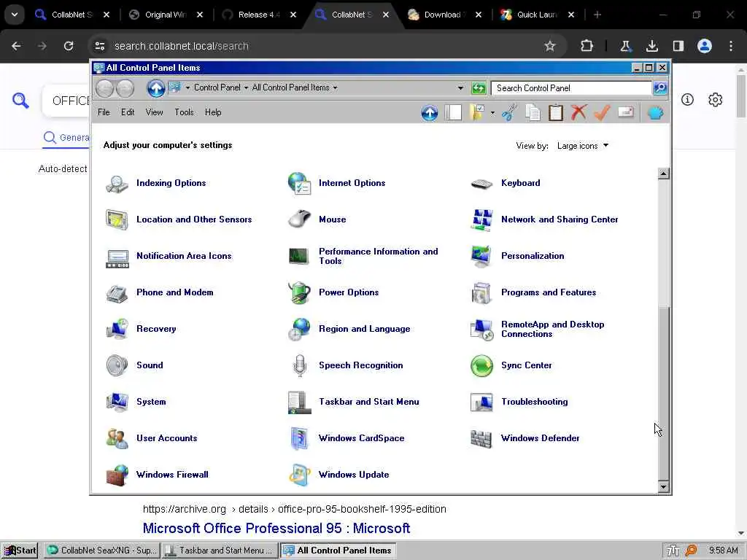The height and width of the screenshot is (560, 747).
Task: Expand the arrow after All Control Panel Items
Action: coord(335,87)
